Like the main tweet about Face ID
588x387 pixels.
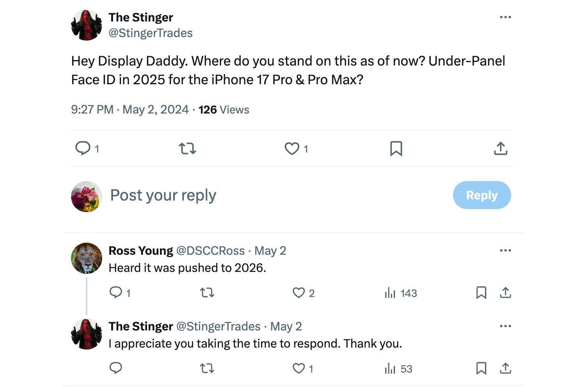(292, 149)
